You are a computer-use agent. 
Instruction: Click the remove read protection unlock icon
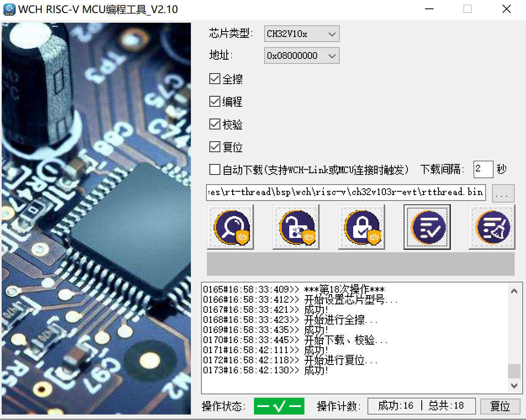pyautogui.click(x=296, y=227)
